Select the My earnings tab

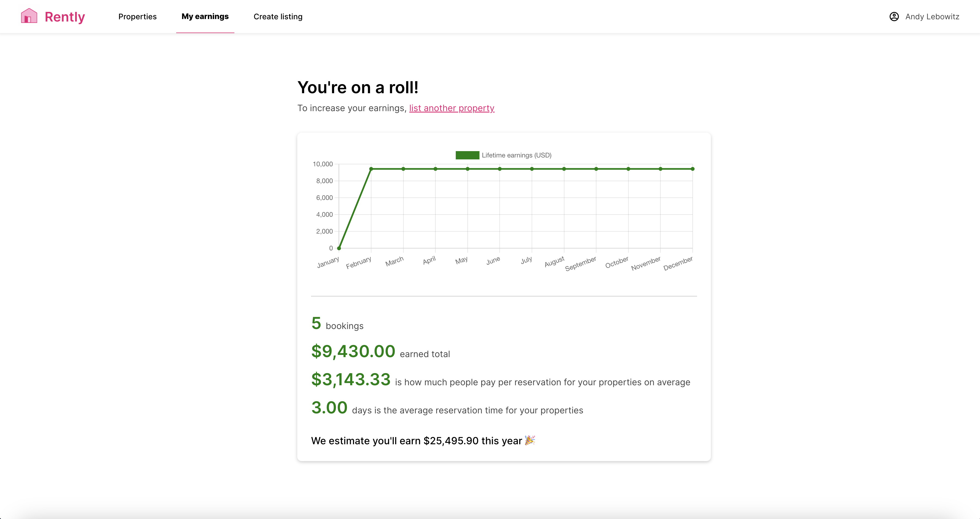pos(205,16)
